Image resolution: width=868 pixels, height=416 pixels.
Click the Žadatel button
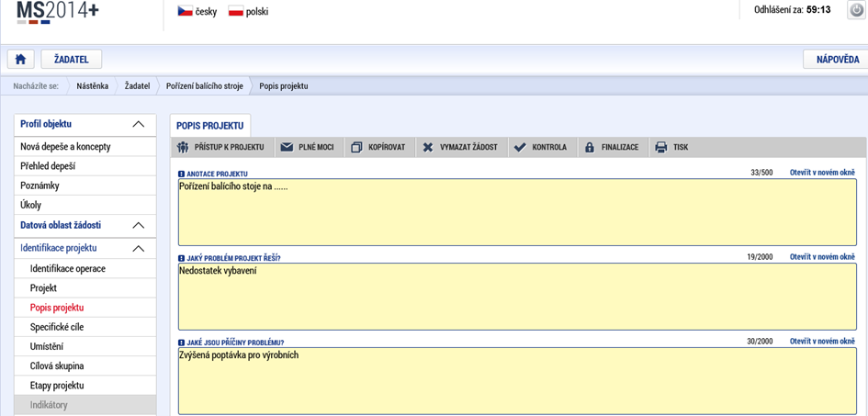pyautogui.click(x=72, y=60)
